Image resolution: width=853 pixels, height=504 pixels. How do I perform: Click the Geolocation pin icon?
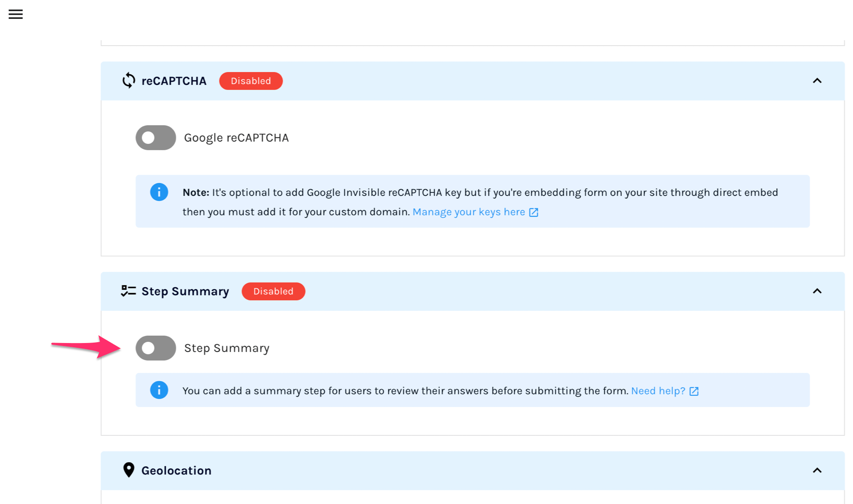tap(128, 470)
